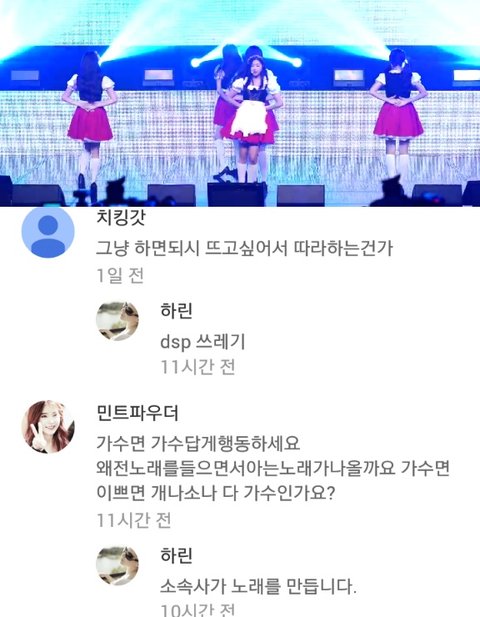Viewport: 480px width, 617px height.
Task: Tap the 하린 name above 'dsp 쓰레기'
Action: (x=176, y=310)
